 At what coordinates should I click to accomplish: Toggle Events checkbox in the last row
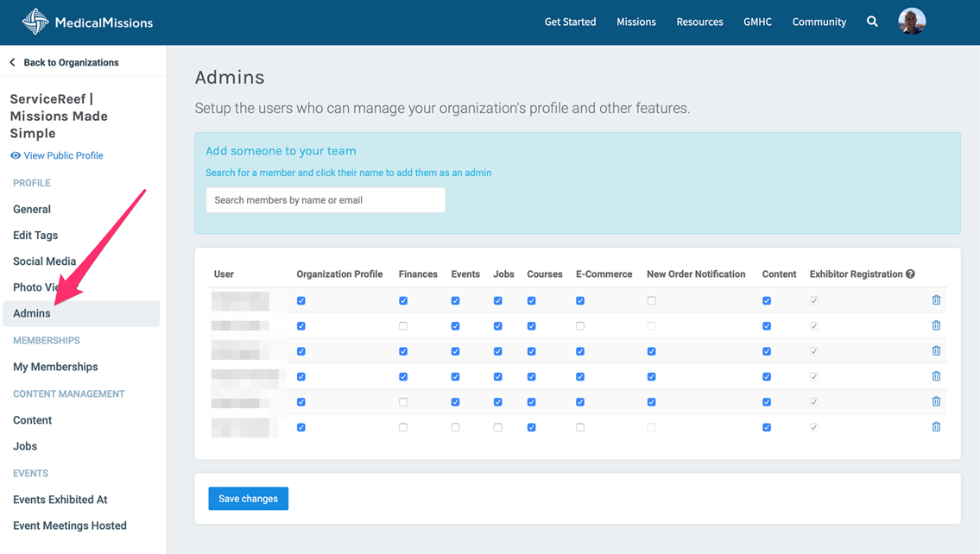coord(455,427)
